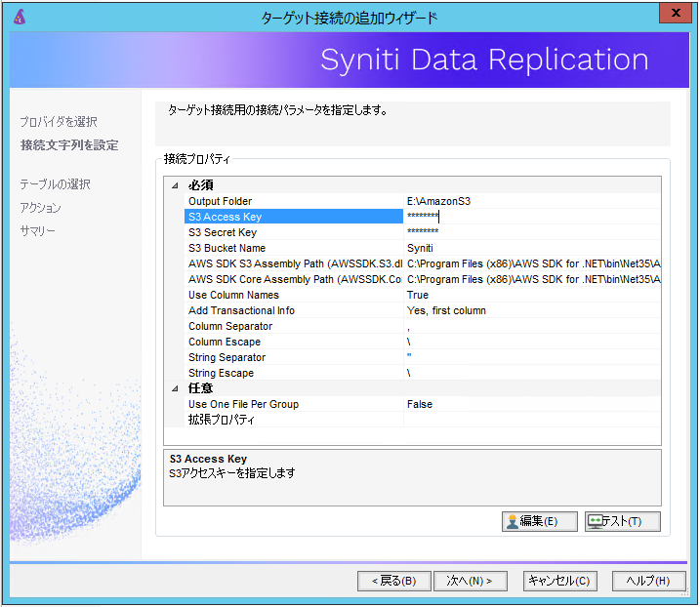Viewport: 700px width, 607px height.
Task: Click the String Escape value field
Action: tap(532, 373)
